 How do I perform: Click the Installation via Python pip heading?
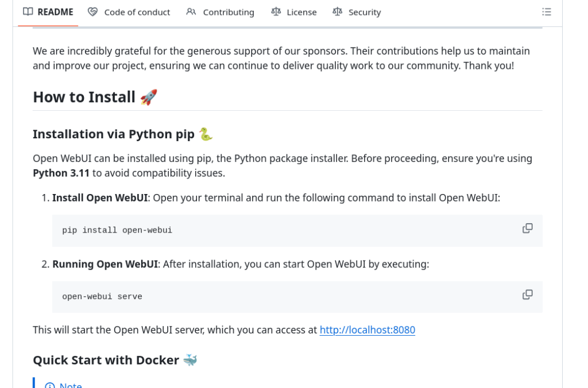point(113,134)
